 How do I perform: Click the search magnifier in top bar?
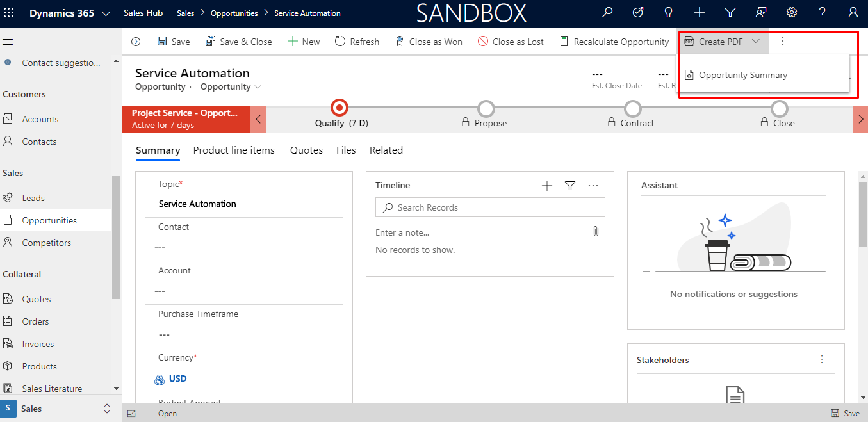607,12
